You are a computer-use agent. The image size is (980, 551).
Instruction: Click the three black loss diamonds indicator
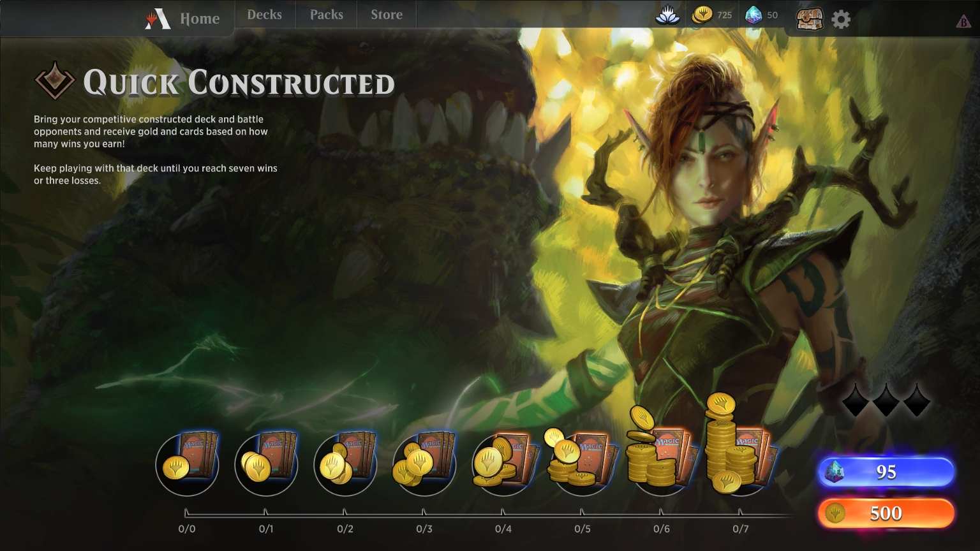[x=886, y=400]
